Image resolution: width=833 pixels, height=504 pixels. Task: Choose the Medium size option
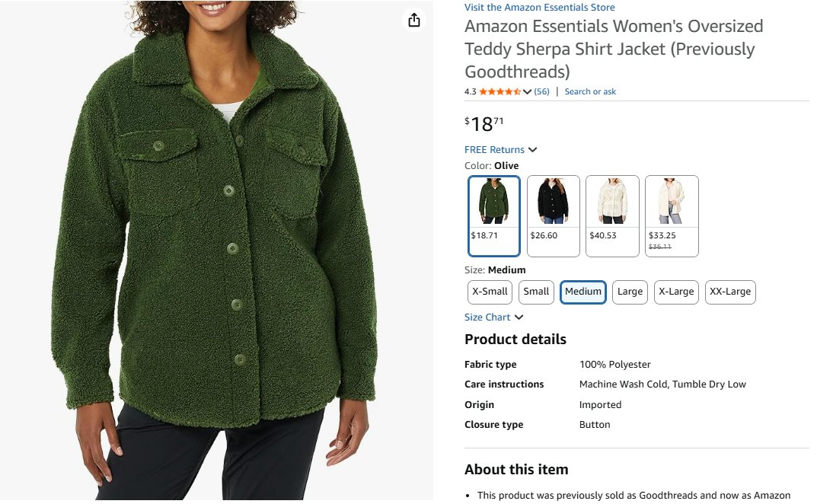point(583,292)
